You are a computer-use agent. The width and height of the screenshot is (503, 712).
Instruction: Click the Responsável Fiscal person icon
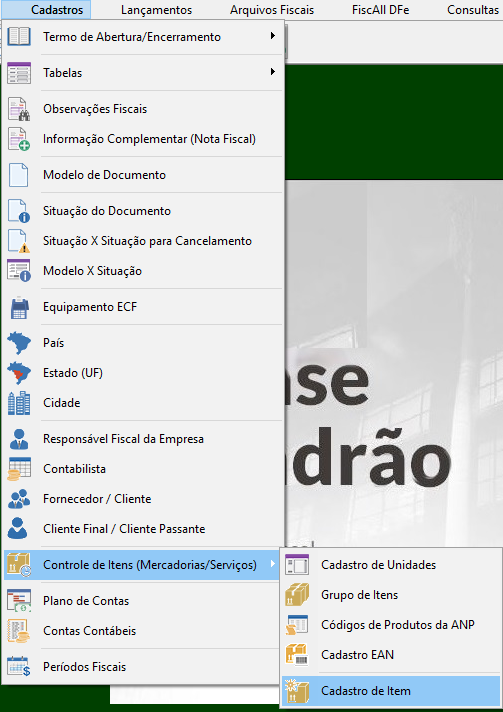click(19, 439)
